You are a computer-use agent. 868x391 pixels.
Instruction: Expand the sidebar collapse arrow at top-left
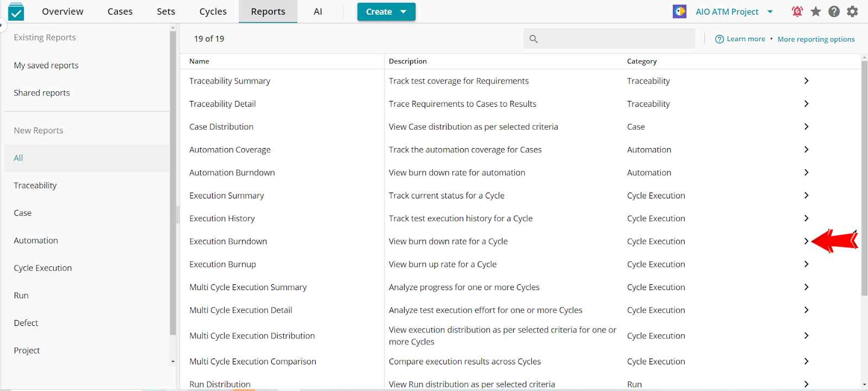(2, 25)
